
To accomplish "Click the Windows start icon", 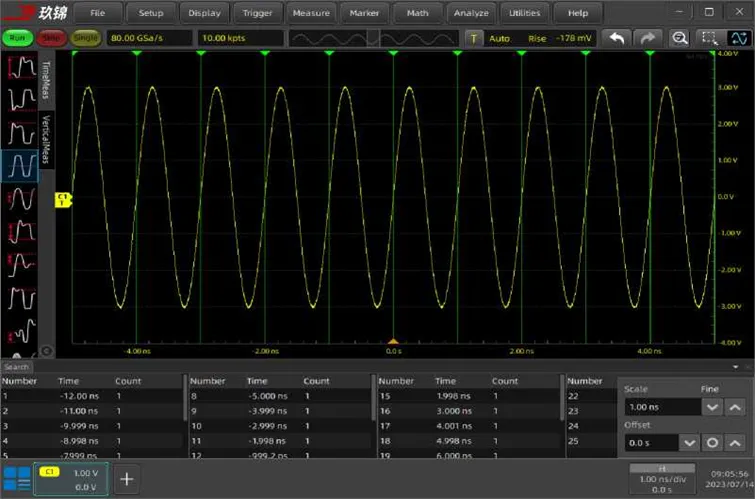I will pyautogui.click(x=17, y=478).
